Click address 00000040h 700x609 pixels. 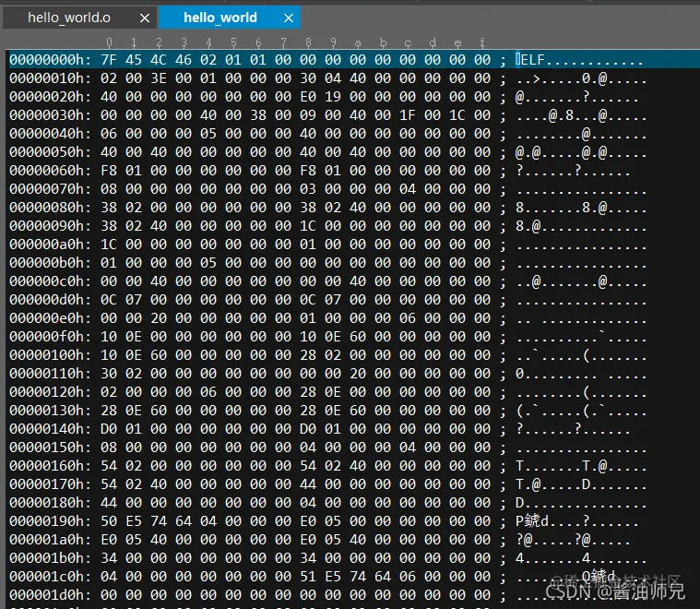click(x=50, y=134)
